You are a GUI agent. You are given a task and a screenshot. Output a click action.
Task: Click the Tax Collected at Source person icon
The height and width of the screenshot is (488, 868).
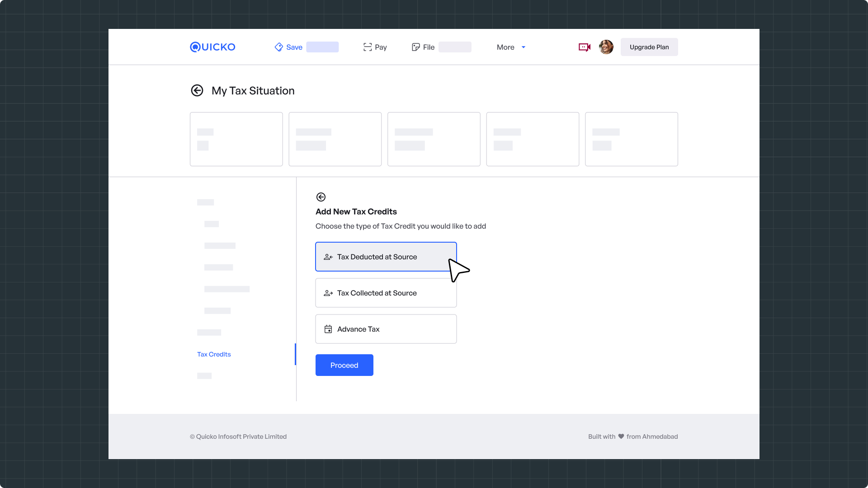point(328,293)
